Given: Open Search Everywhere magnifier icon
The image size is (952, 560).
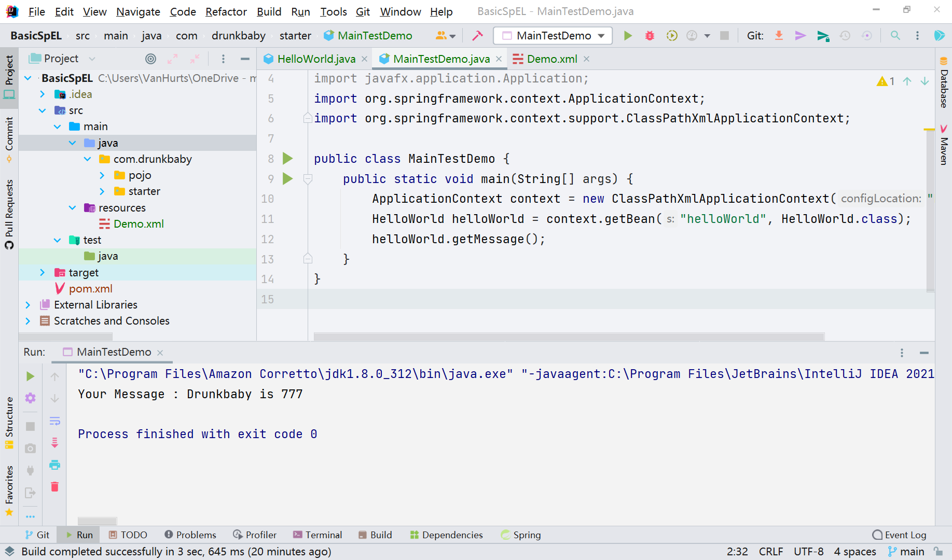Looking at the screenshot, I should tap(895, 36).
